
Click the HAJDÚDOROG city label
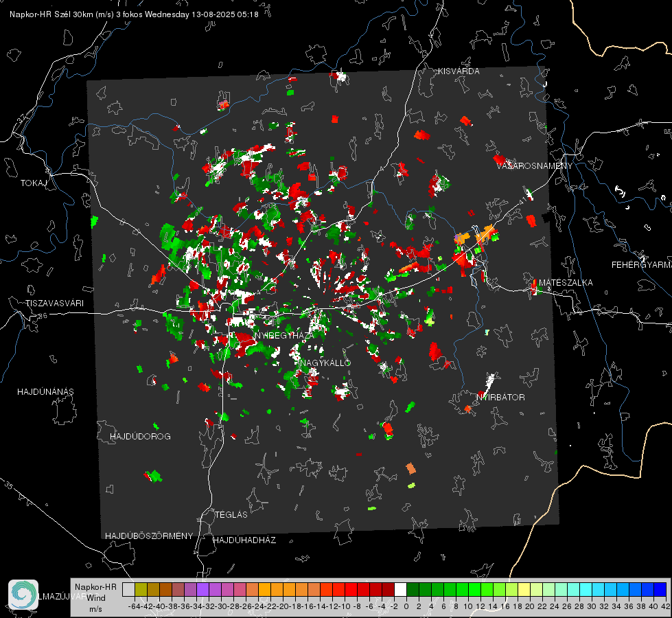(140, 437)
